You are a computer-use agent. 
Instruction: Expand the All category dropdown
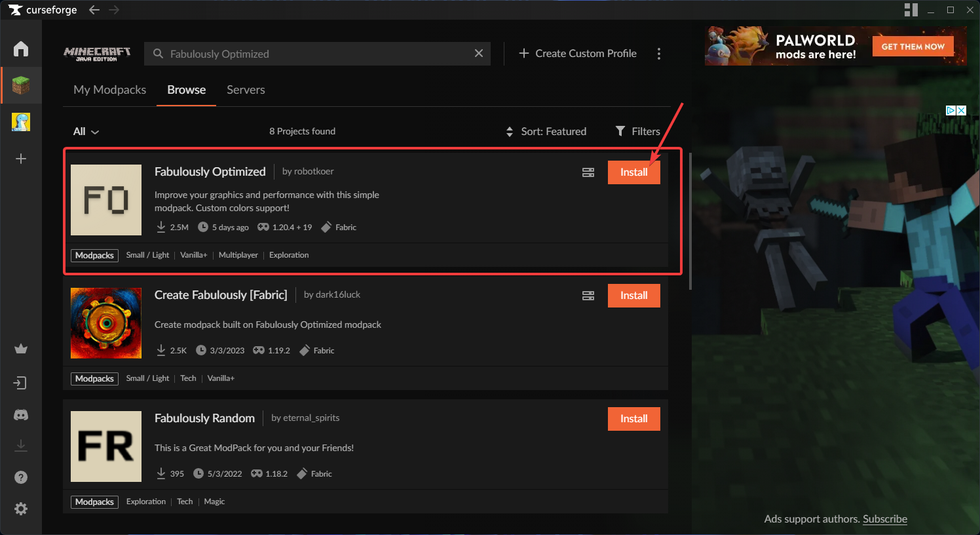coord(86,131)
